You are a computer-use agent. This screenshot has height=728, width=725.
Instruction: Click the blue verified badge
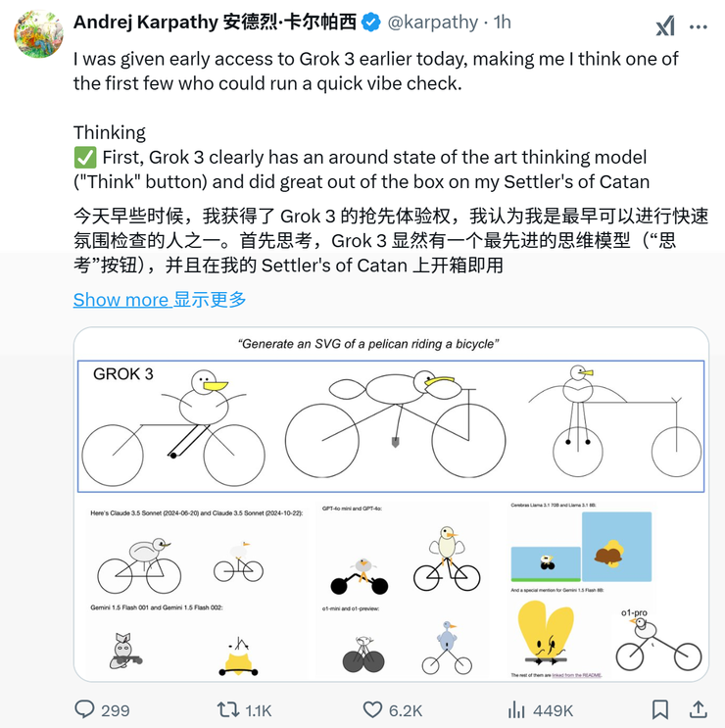[x=371, y=22]
